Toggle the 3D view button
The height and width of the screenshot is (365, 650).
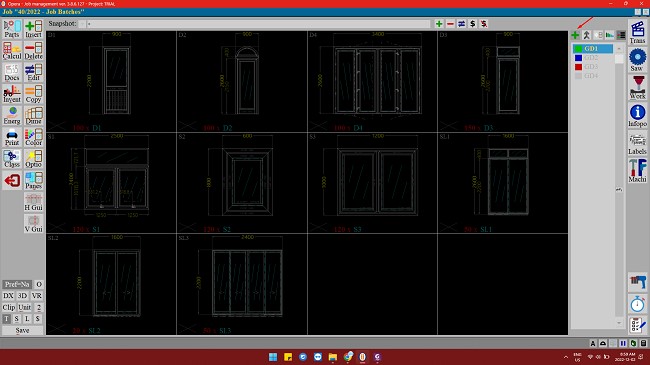(22, 296)
